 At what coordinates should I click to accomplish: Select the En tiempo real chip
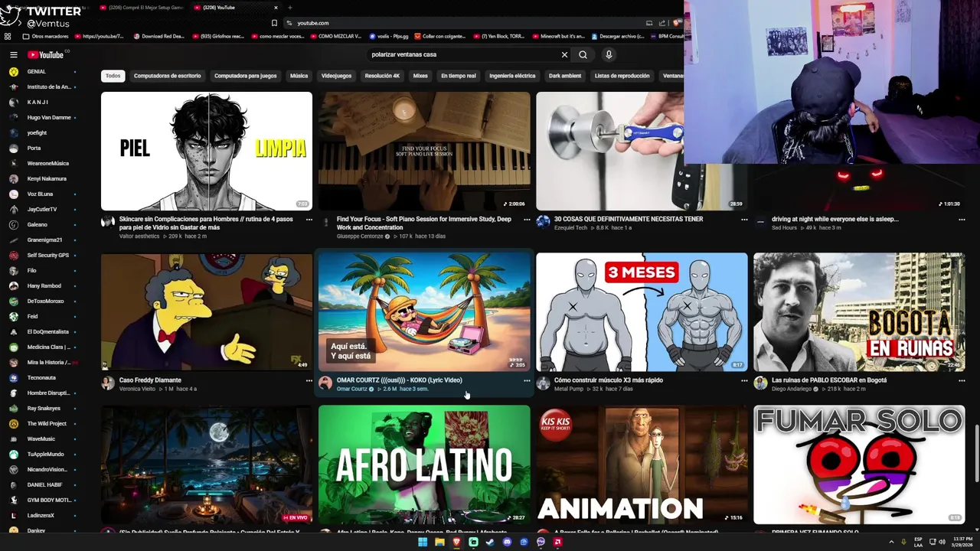click(x=459, y=76)
